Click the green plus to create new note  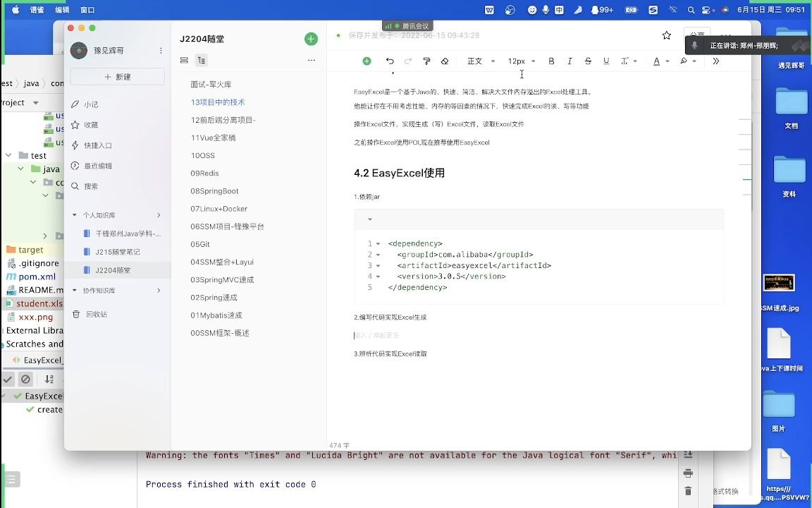(x=311, y=39)
